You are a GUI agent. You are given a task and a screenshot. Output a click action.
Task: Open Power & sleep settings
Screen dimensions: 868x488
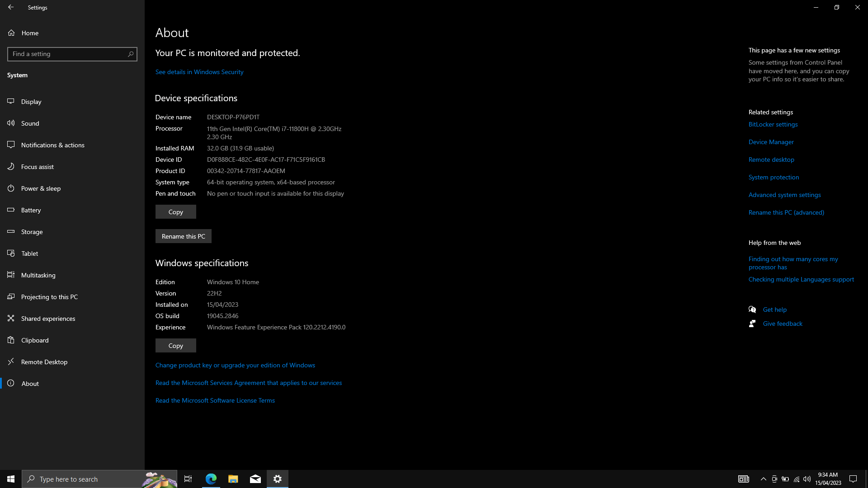coord(72,188)
